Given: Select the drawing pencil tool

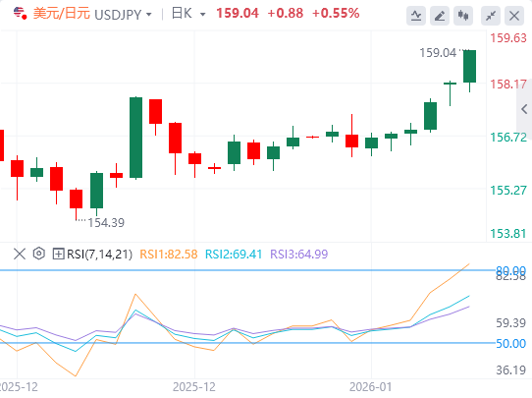Looking at the screenshot, I should click(440, 16).
